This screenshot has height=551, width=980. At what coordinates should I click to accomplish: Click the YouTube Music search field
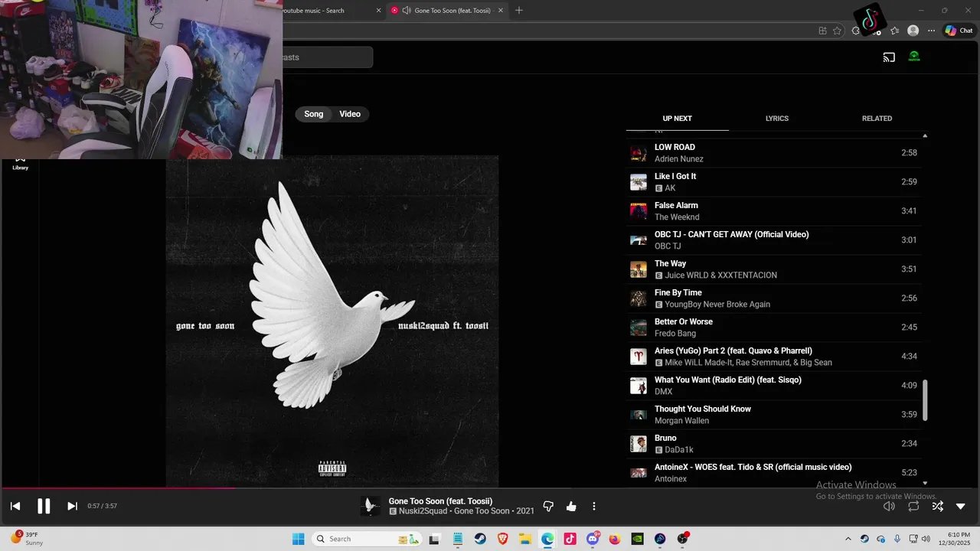pyautogui.click(x=328, y=57)
